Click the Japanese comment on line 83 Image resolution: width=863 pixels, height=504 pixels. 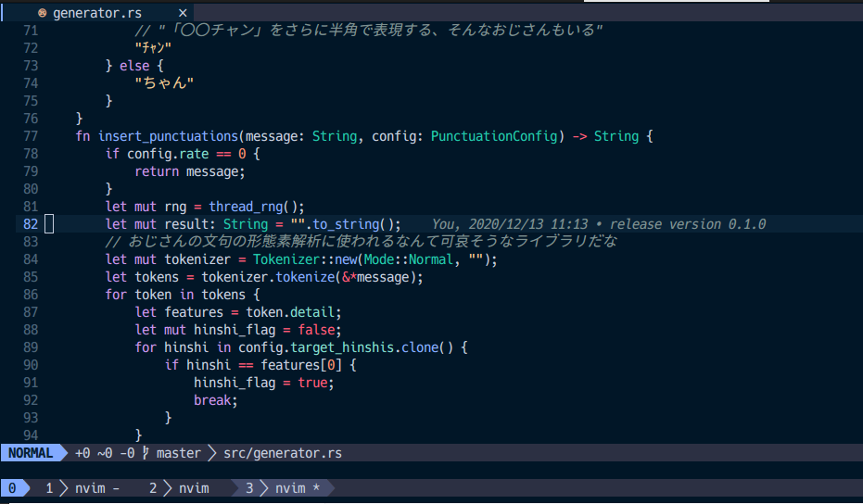362,242
